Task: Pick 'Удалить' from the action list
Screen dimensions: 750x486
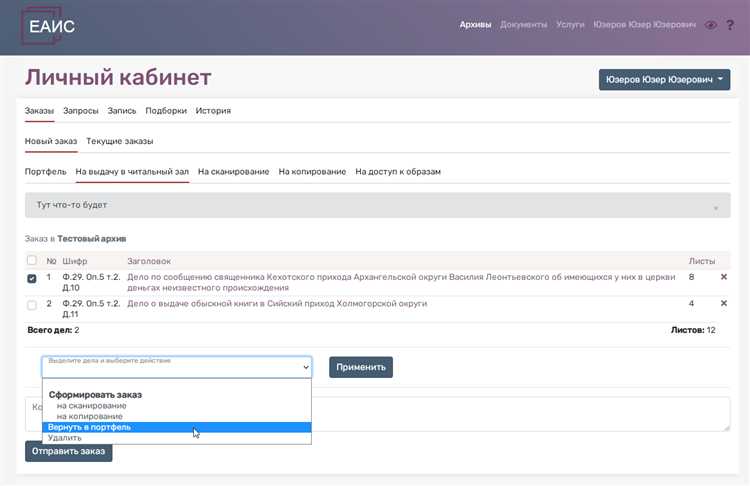Action: [65, 438]
